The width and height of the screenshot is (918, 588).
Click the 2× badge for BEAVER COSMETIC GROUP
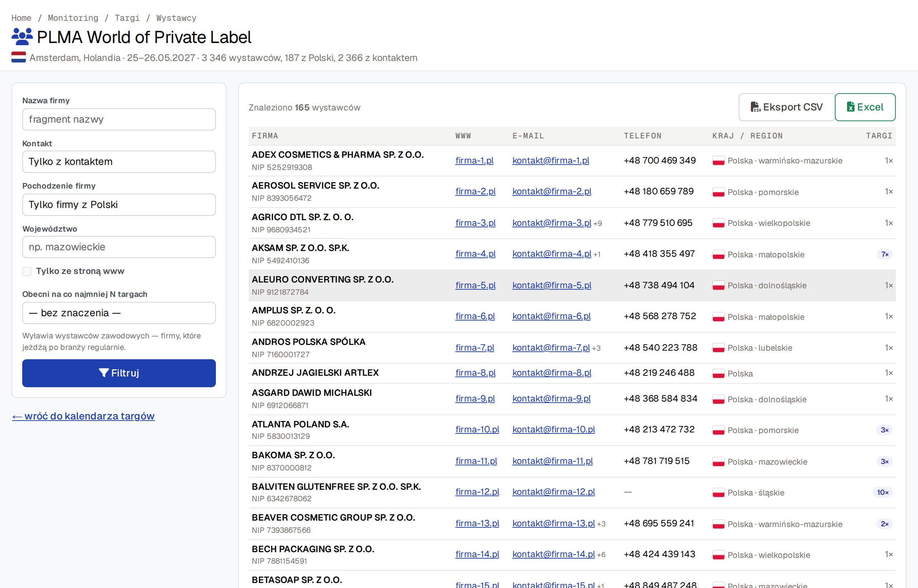[884, 524]
